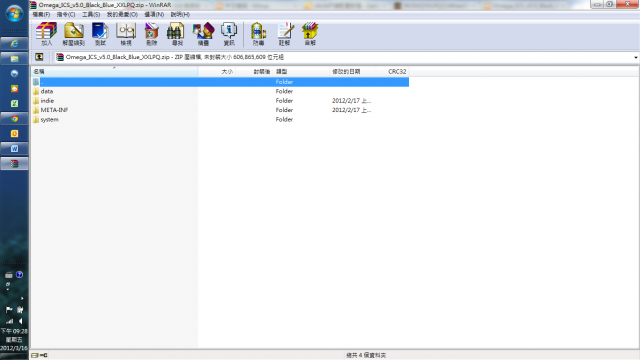Image resolution: width=640 pixels, height=360 pixels.
Task: Select the parent '..' folder row
Action: 220,82
